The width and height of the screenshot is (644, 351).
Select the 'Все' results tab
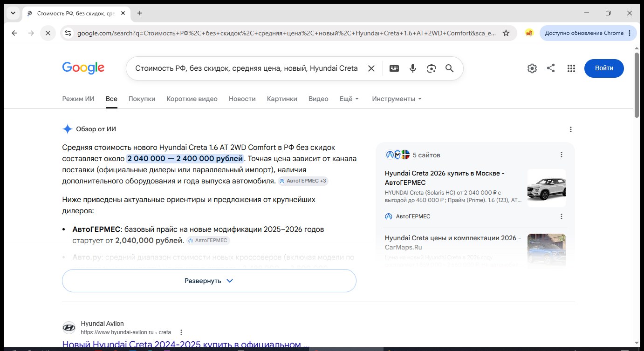pyautogui.click(x=111, y=99)
